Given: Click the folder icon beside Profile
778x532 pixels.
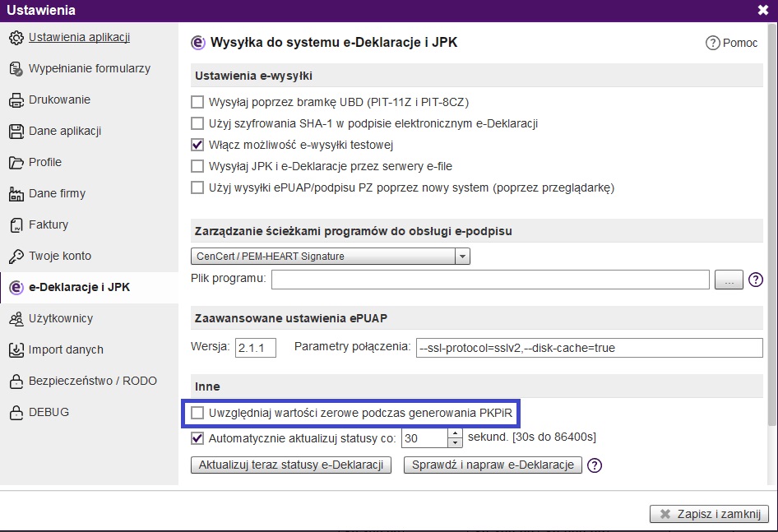Looking at the screenshot, I should point(16,163).
